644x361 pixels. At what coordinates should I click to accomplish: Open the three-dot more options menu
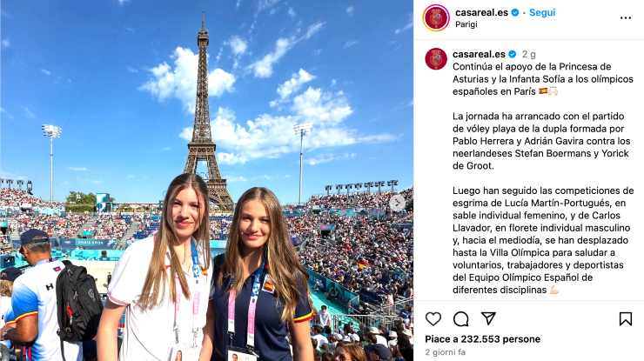[x=625, y=17]
